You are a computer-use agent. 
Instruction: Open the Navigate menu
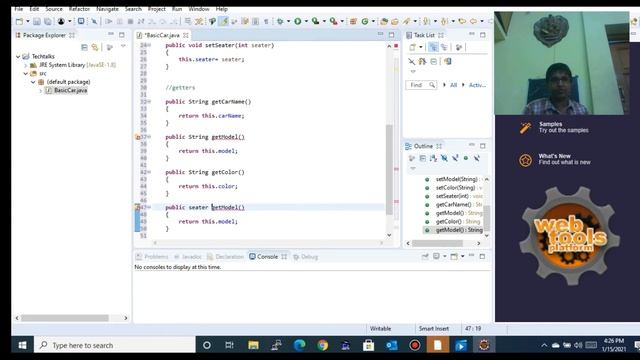coord(107,9)
